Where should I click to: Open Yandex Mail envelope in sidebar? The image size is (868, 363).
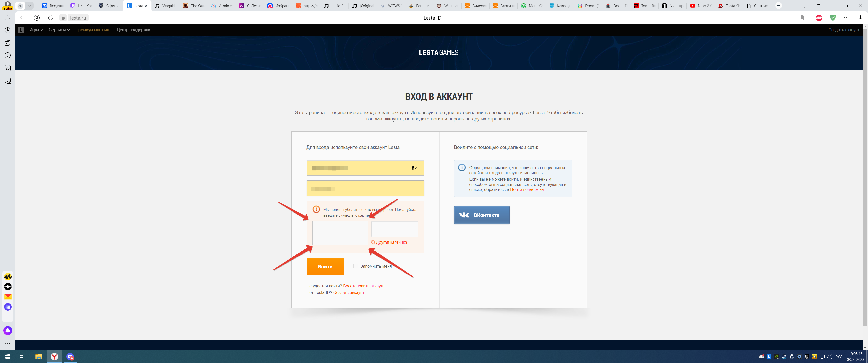pyautogui.click(x=8, y=297)
